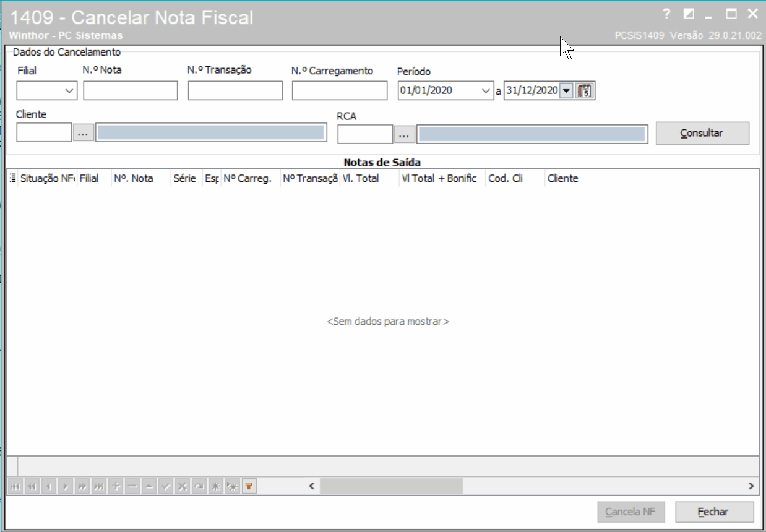Delete record minus icon in navigator
The height and width of the screenshot is (532, 766).
[x=132, y=487]
